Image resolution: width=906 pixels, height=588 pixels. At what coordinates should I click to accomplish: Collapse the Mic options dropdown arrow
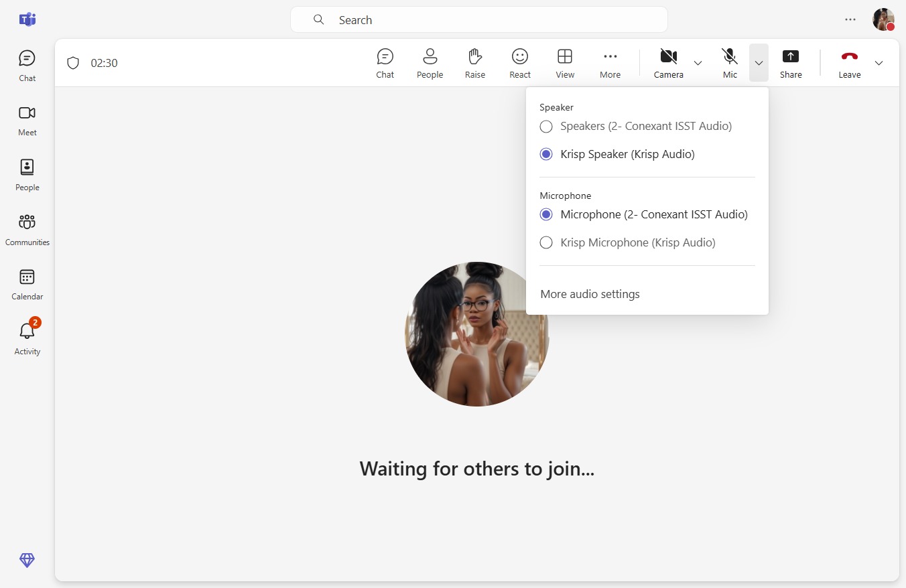tap(759, 63)
